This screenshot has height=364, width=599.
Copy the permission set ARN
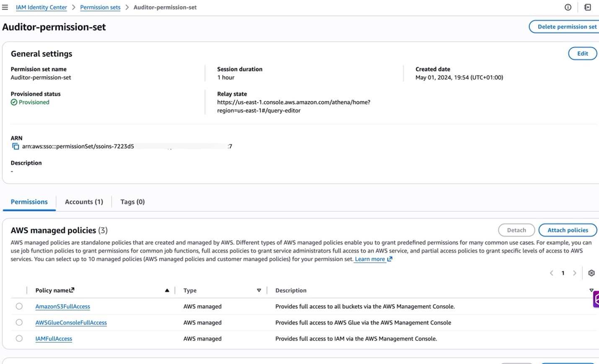coord(15,146)
